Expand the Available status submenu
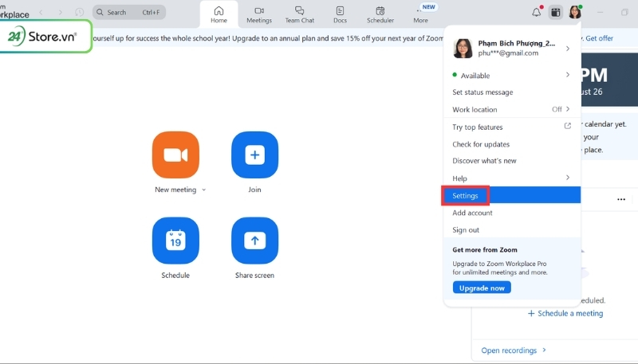Screen dimensions: 638x364 point(568,75)
